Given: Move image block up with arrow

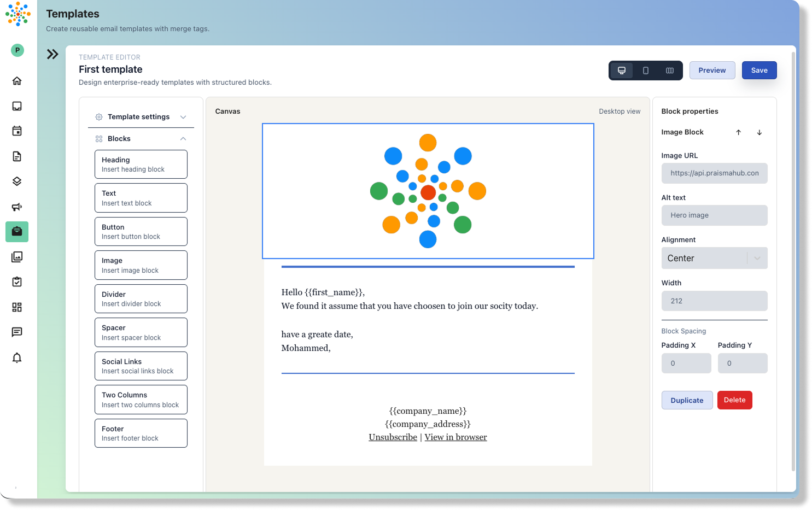Looking at the screenshot, I should [x=738, y=132].
